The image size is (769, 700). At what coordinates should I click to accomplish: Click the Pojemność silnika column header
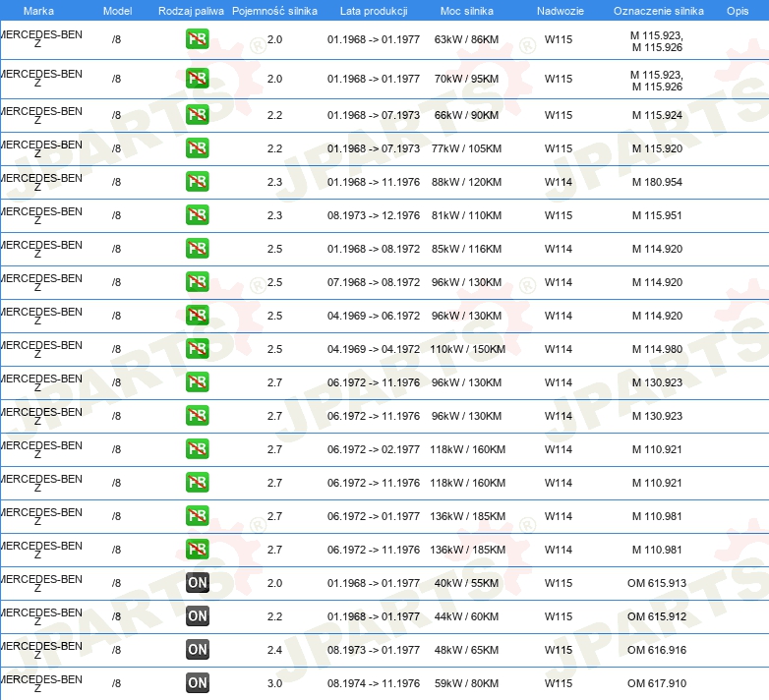tap(274, 11)
